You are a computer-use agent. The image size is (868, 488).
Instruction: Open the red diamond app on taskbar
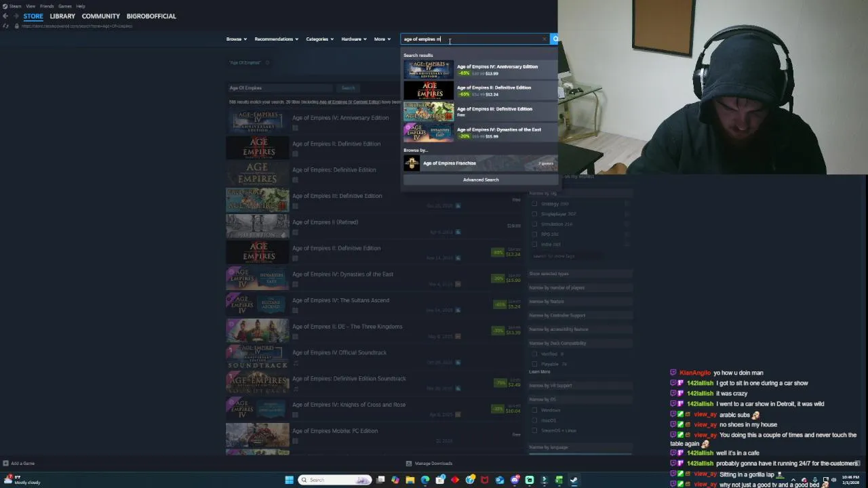point(455,480)
